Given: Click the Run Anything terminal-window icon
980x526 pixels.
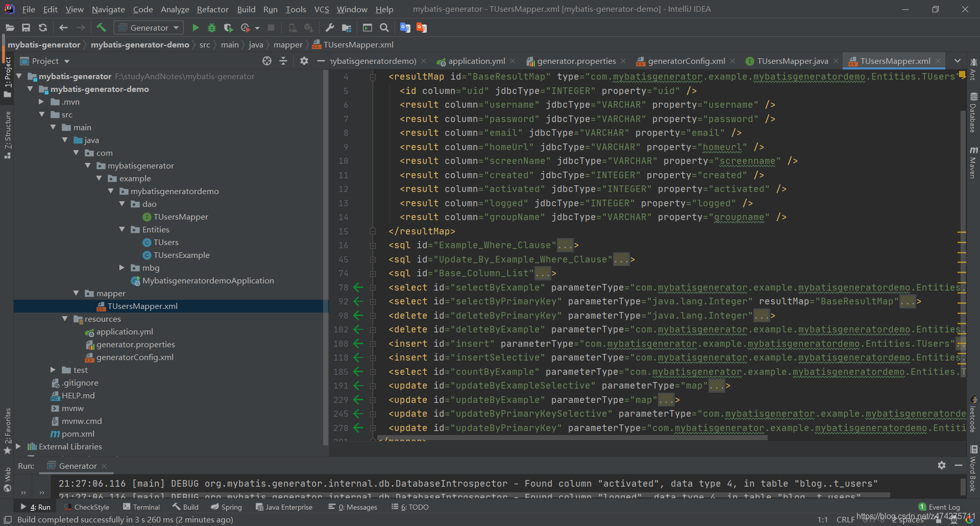Looking at the screenshot, I should 367,28.
